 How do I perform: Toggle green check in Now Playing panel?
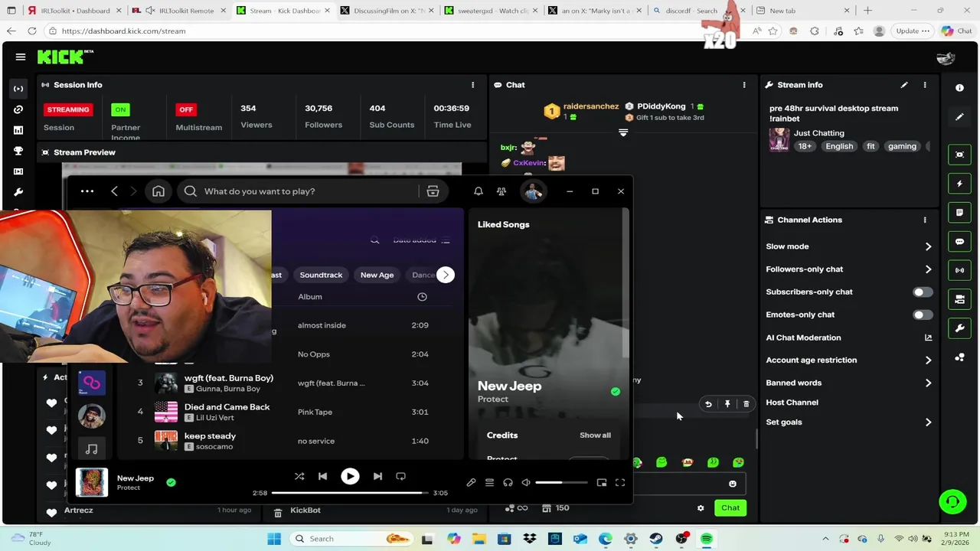pyautogui.click(x=616, y=392)
